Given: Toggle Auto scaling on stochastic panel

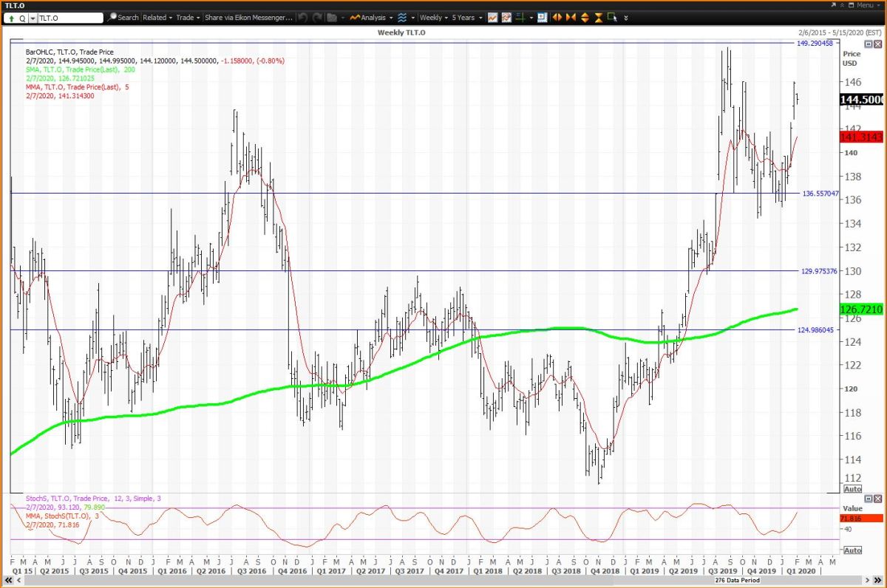Looking at the screenshot, I should point(852,550).
